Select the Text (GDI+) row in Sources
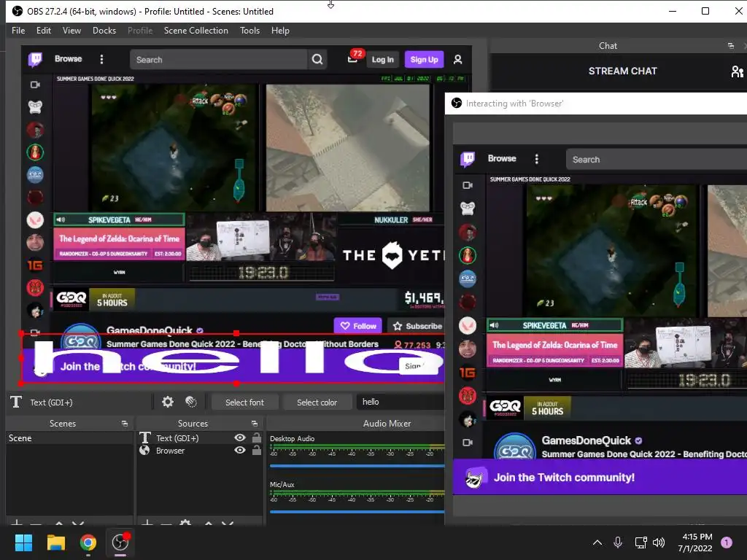Viewport: 747px width, 560px height. point(199,437)
